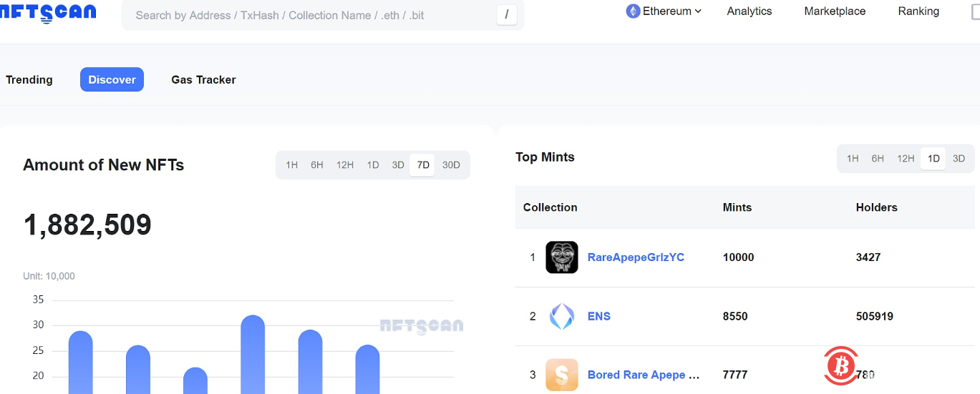Select 7D range for Amount of New NFTs
This screenshot has height=394, width=980.
click(422, 165)
